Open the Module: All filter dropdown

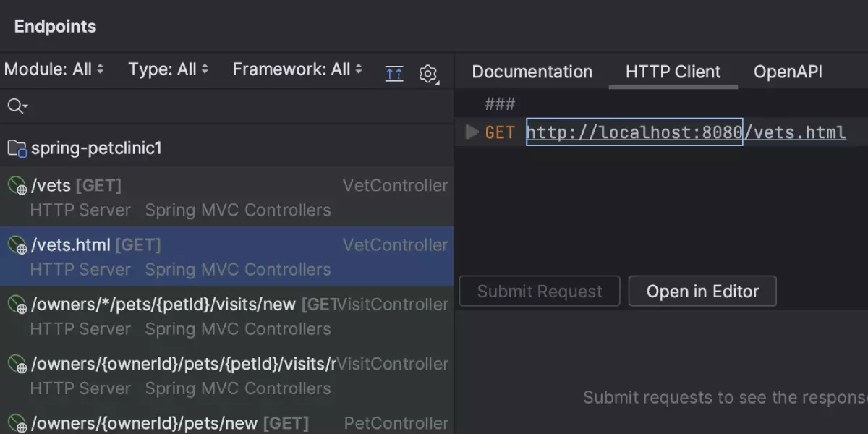click(x=54, y=69)
